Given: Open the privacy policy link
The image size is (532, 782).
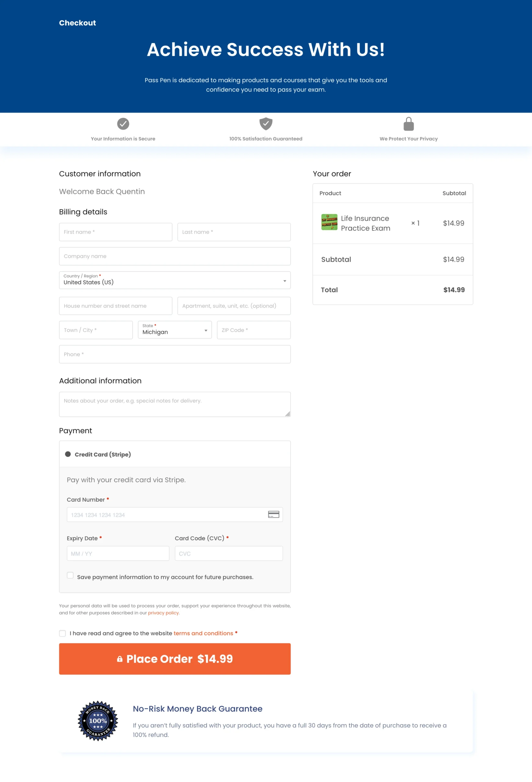Looking at the screenshot, I should click(163, 613).
